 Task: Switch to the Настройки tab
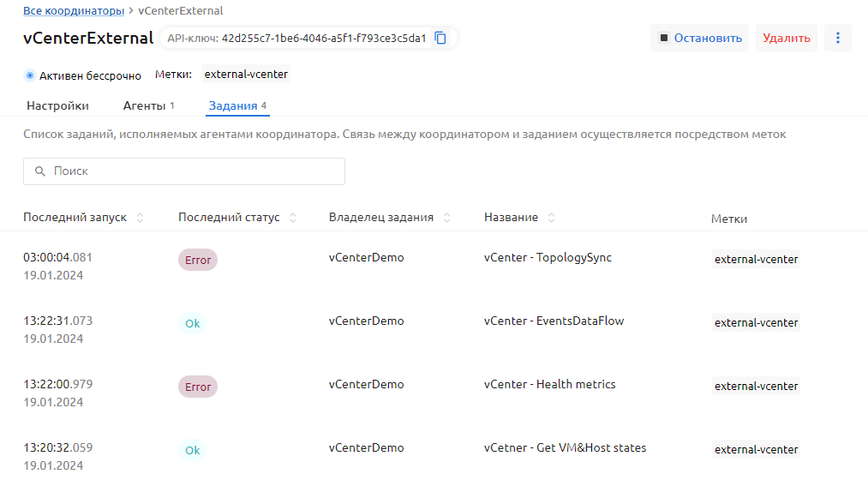coord(57,106)
